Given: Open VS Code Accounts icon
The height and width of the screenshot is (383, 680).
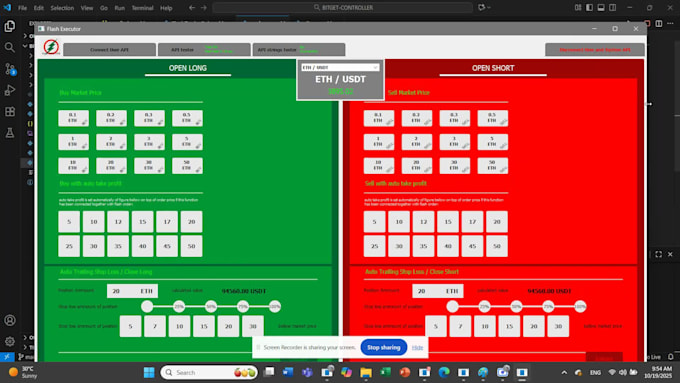Looking at the screenshot, I should click(x=10, y=320).
